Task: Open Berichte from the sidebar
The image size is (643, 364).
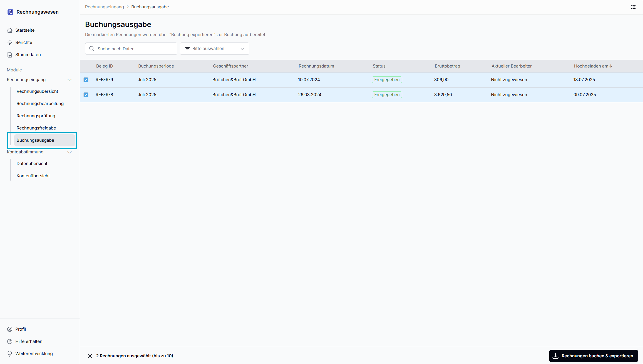Action: pyautogui.click(x=24, y=43)
